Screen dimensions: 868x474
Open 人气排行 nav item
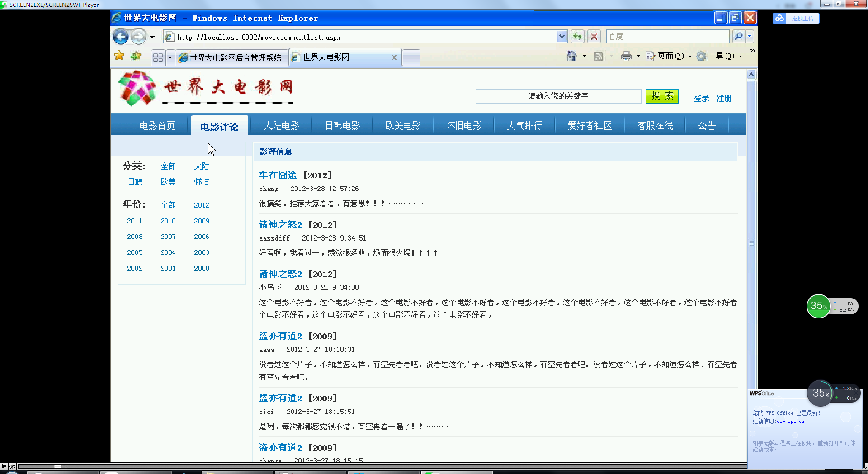tap(524, 125)
